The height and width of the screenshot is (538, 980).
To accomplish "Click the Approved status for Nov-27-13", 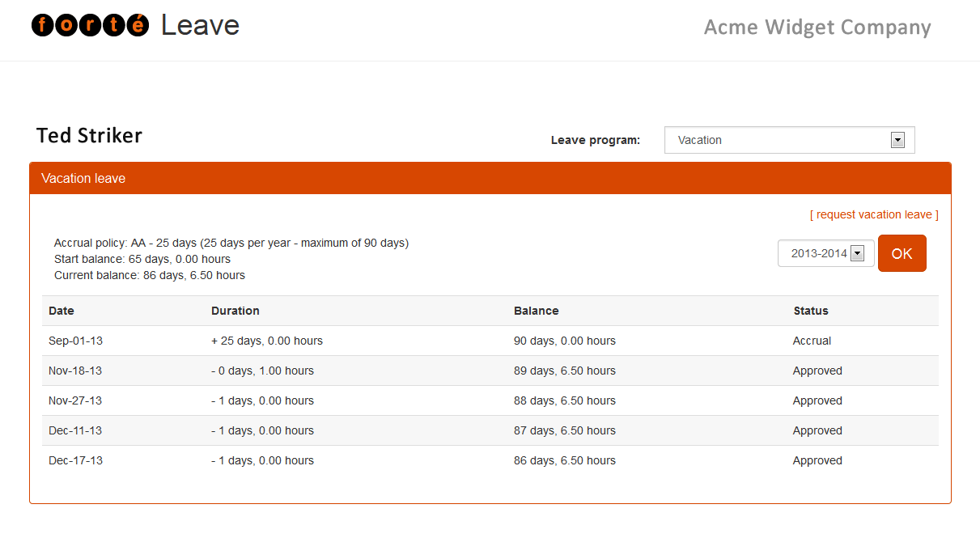I will click(817, 400).
